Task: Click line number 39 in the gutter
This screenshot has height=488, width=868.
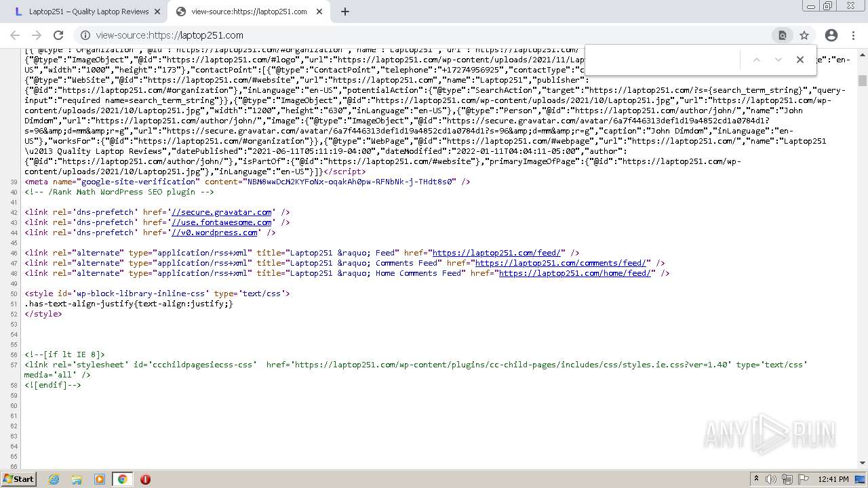Action: point(14,182)
